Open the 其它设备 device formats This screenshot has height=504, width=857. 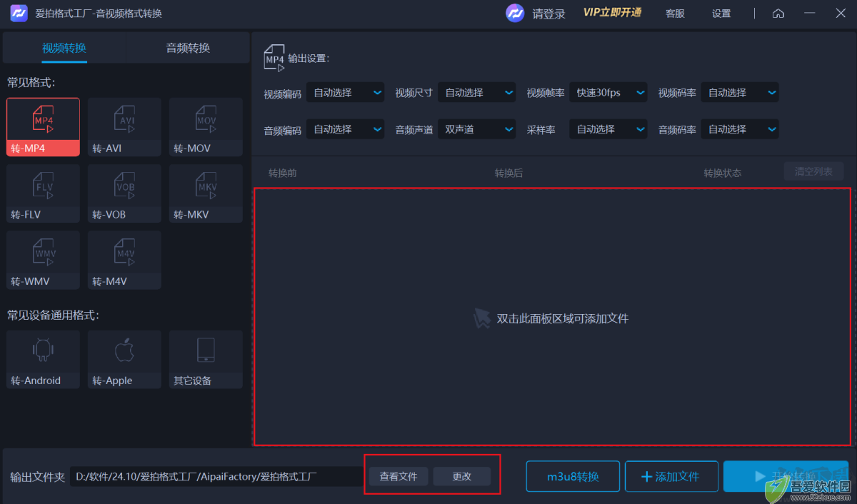click(x=206, y=359)
